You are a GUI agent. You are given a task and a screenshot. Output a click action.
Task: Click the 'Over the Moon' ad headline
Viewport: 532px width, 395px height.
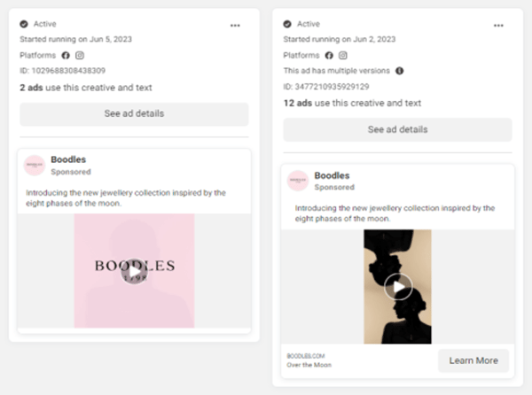[x=309, y=365]
